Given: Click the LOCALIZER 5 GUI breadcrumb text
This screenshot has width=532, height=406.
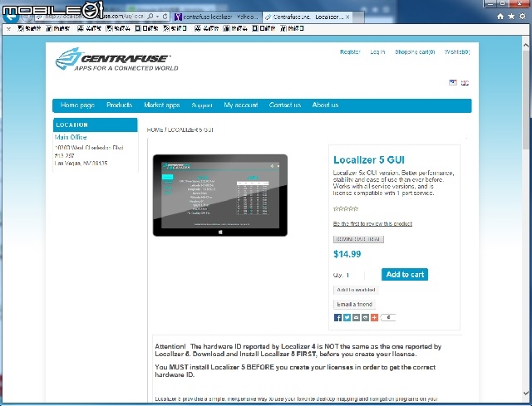Looking at the screenshot, I should coord(190,130).
